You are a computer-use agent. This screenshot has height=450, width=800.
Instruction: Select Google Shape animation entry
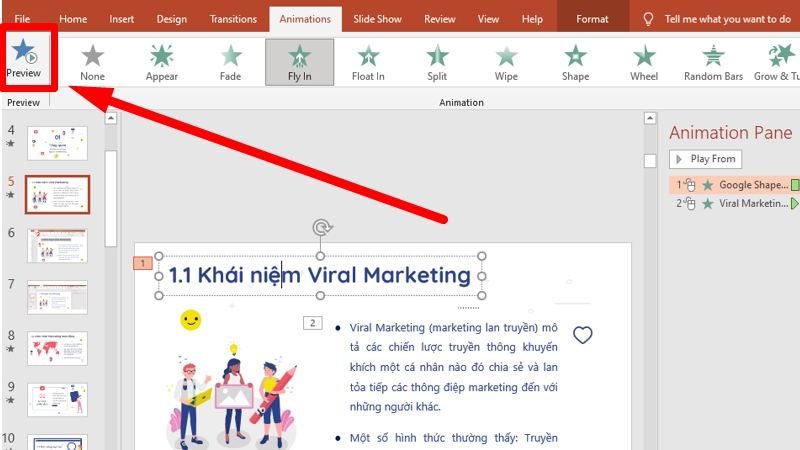click(x=734, y=185)
